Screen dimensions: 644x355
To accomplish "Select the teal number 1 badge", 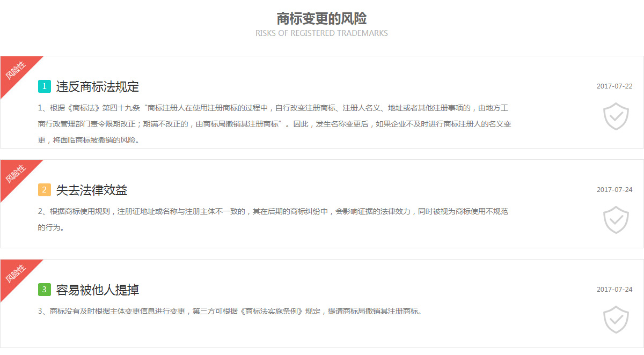I will click(45, 86).
